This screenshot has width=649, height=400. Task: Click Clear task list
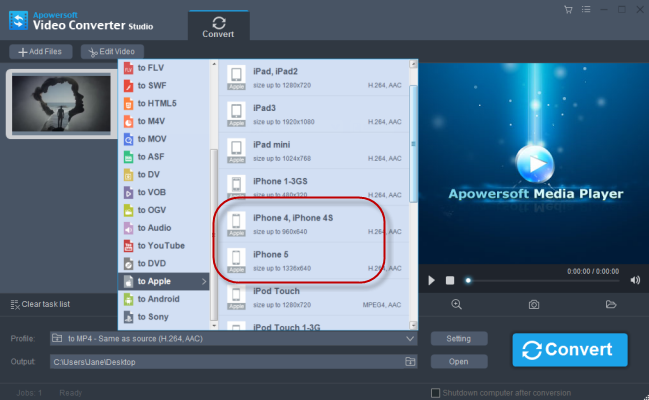pos(40,304)
